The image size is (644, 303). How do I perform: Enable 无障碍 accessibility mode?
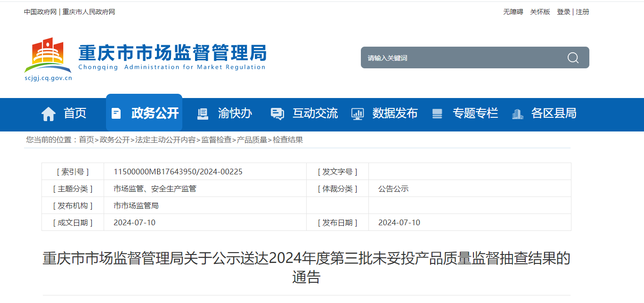513,12
